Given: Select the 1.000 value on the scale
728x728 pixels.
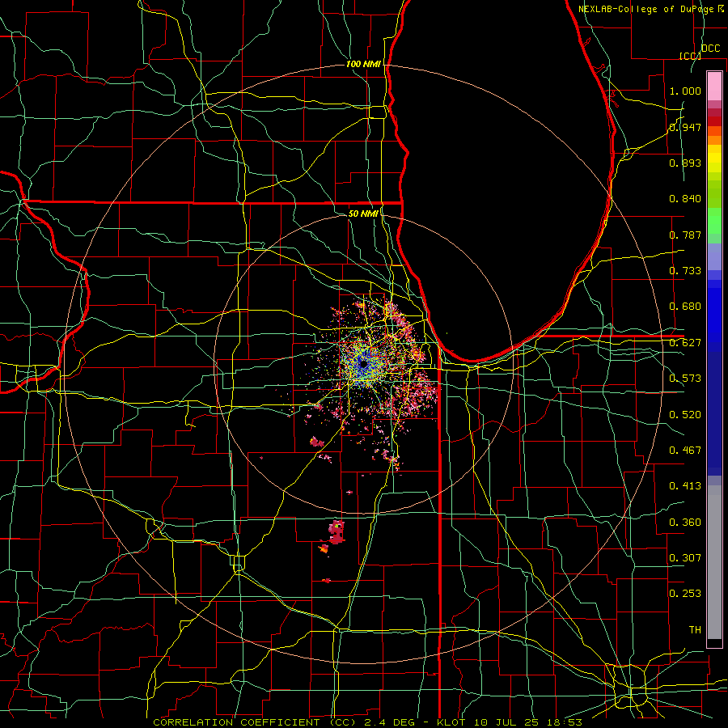Looking at the screenshot, I should tap(685, 91).
